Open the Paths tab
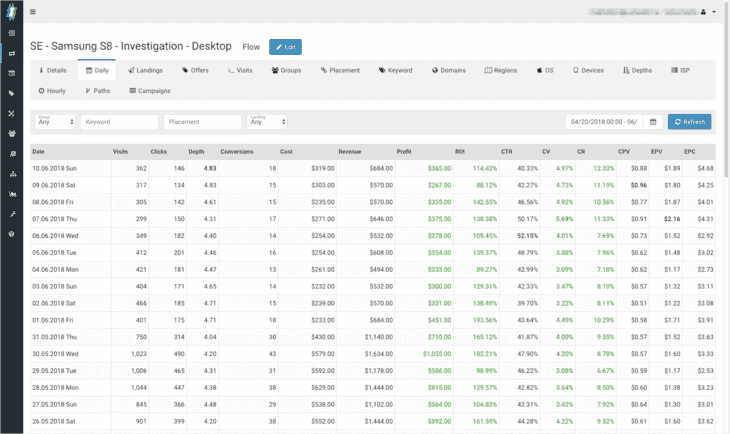Viewport: 730px width, 434px height. 97,91
